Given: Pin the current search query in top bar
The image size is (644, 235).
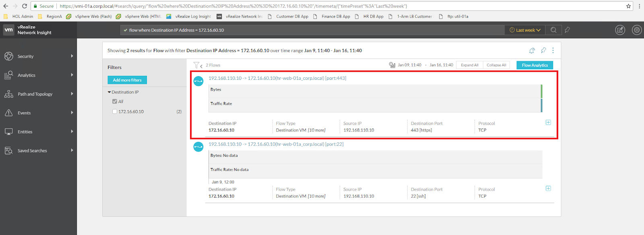Looking at the screenshot, I should [x=567, y=30].
